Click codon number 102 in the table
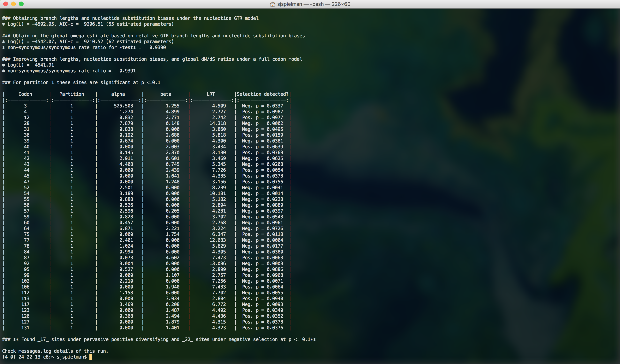This screenshot has width=620, height=364. [25, 281]
